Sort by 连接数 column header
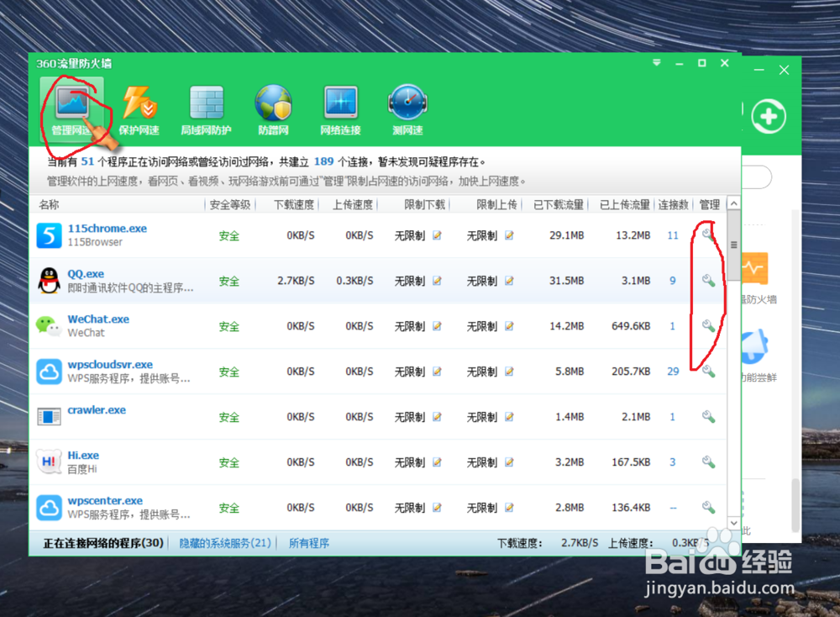Viewport: 840px width, 617px height. click(673, 204)
